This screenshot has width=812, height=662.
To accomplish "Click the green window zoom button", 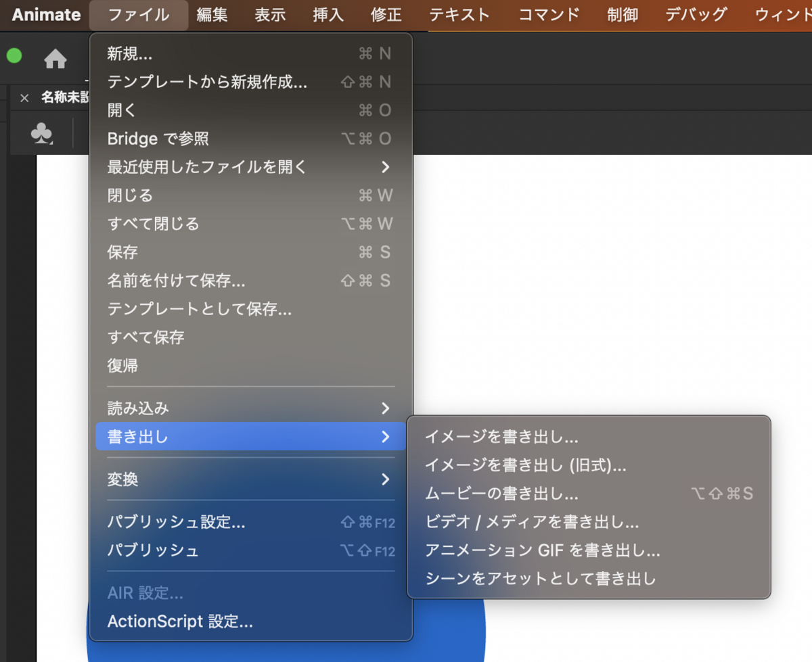I will click(14, 56).
